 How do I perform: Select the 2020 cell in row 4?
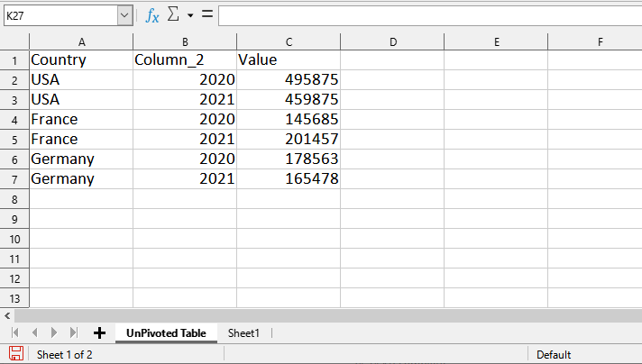pyautogui.click(x=185, y=120)
